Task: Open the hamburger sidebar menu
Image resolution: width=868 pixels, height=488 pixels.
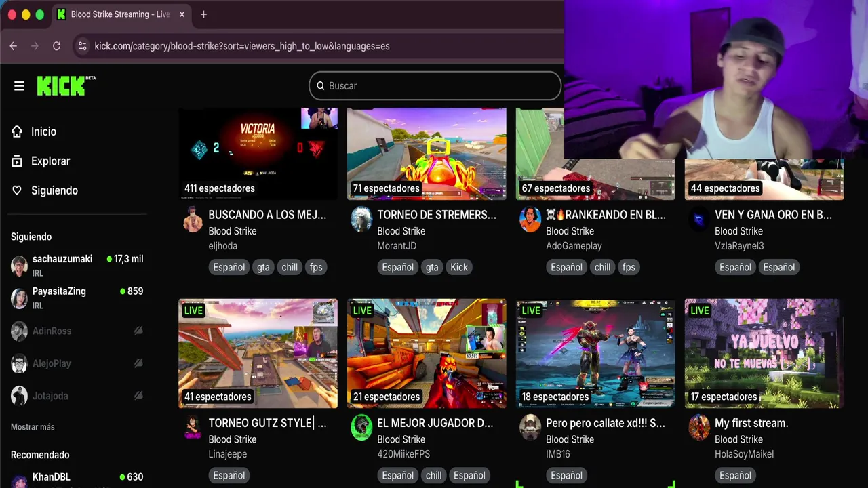Action: pos(19,86)
